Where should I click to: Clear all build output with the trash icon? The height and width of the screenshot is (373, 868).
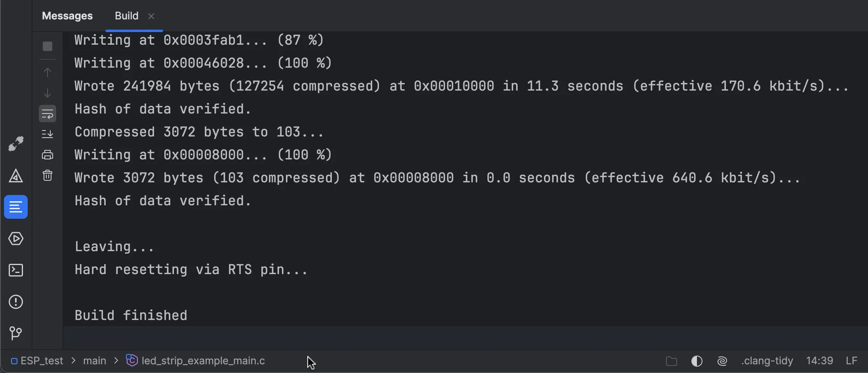tap(48, 175)
